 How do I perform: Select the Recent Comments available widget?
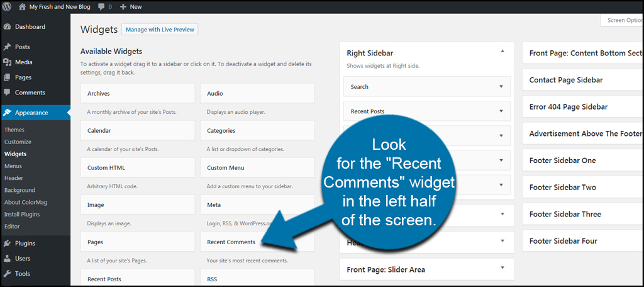[231, 242]
